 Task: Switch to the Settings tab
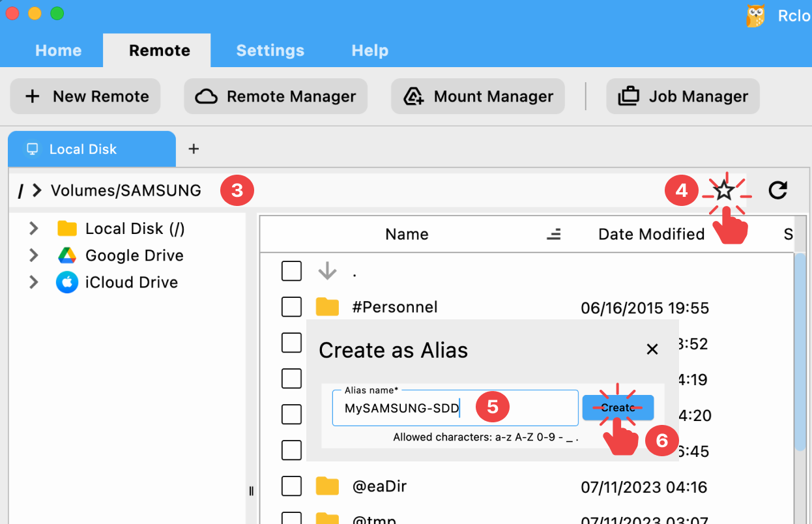[x=270, y=50]
